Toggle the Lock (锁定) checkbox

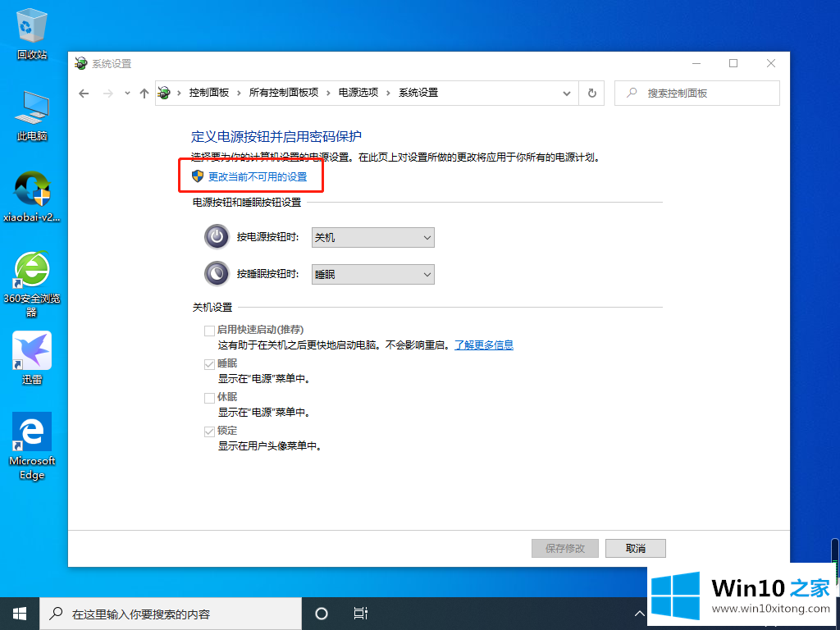209,431
